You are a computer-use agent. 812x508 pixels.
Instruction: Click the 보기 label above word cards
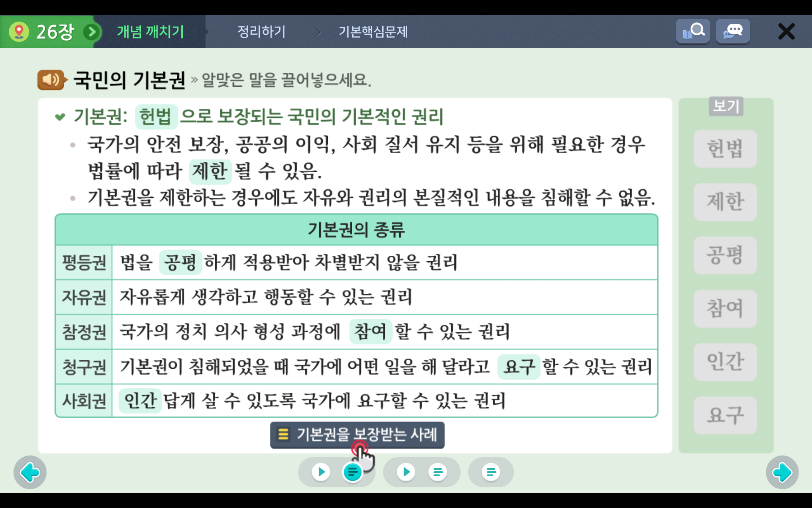tap(726, 106)
